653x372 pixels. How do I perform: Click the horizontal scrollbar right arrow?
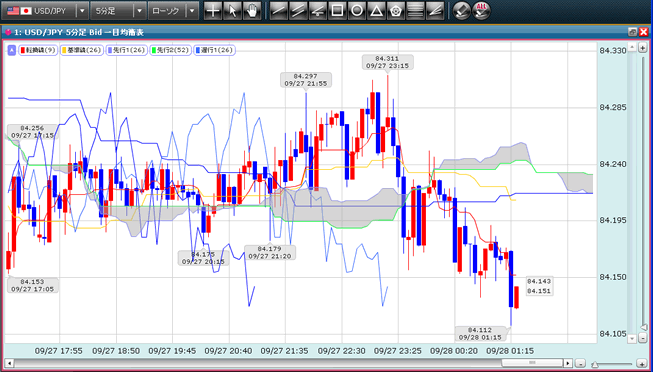567,363
